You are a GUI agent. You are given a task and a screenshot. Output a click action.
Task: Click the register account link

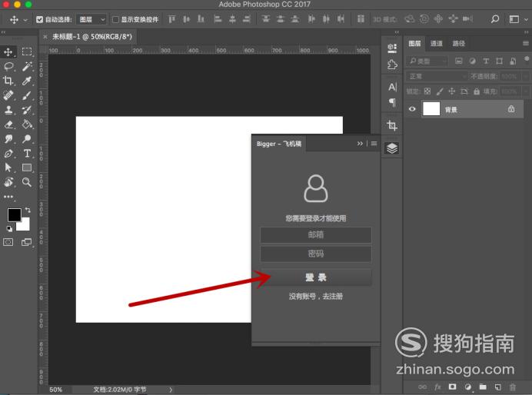(316, 297)
